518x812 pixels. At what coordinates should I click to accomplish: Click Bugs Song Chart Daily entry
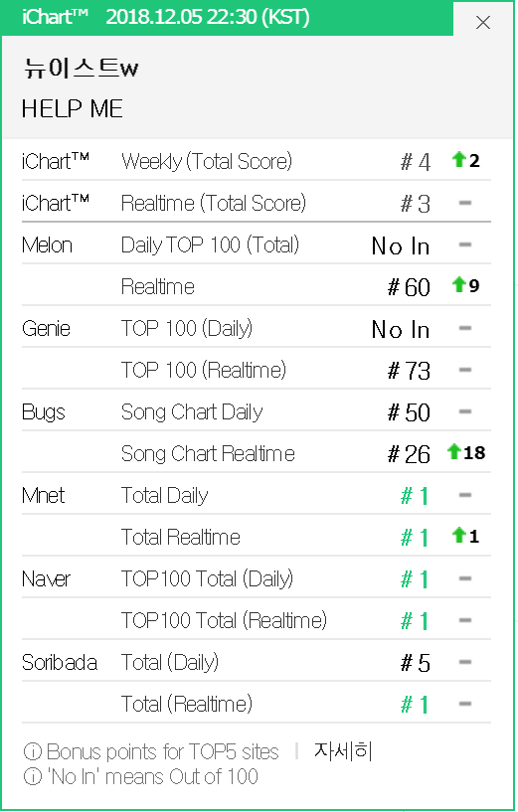192,412
